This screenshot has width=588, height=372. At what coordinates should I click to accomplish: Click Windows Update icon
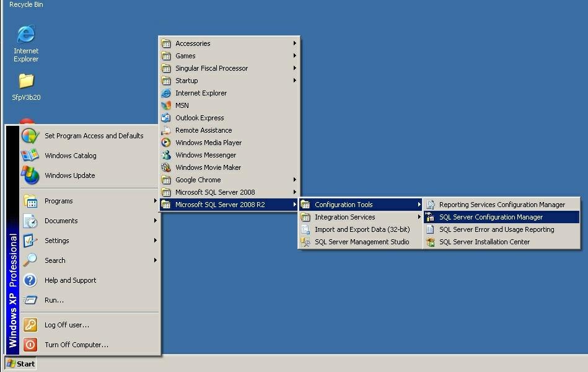coord(30,175)
